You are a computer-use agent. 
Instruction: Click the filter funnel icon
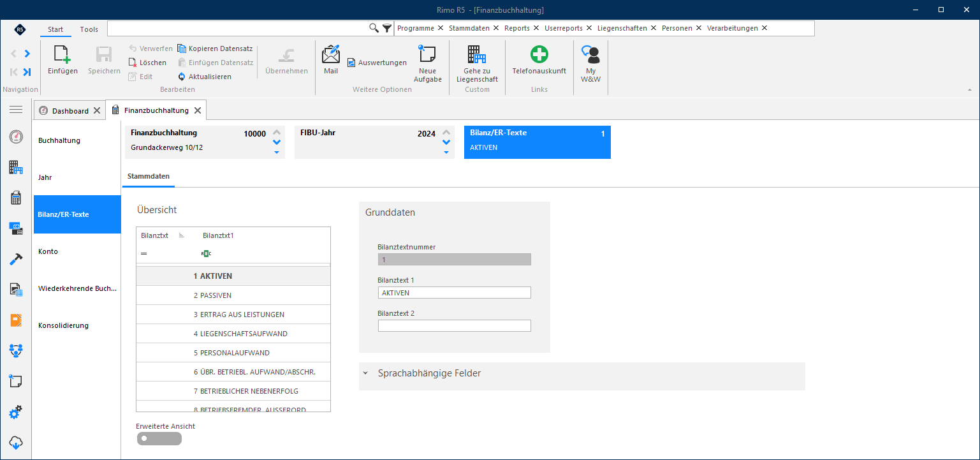pos(387,28)
